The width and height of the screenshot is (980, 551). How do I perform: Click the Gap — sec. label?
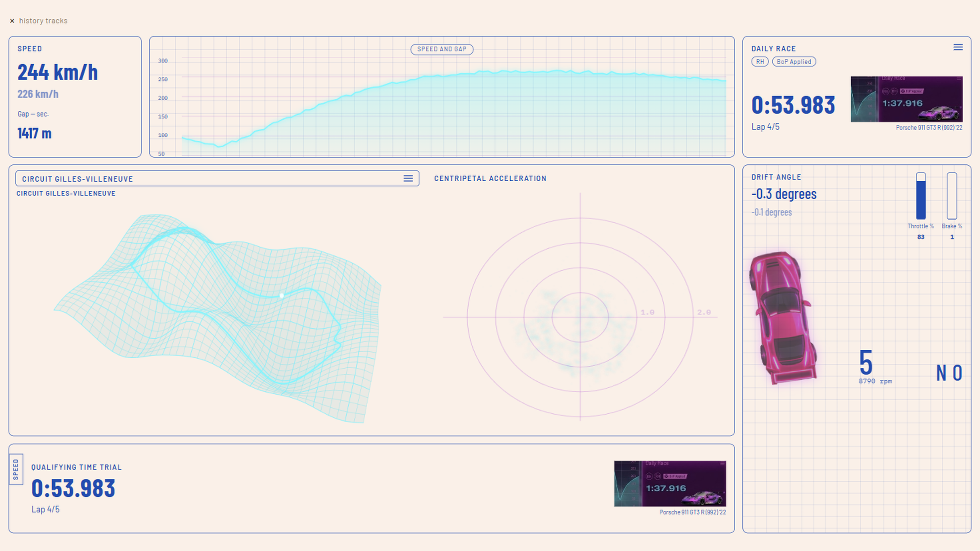coord(33,114)
